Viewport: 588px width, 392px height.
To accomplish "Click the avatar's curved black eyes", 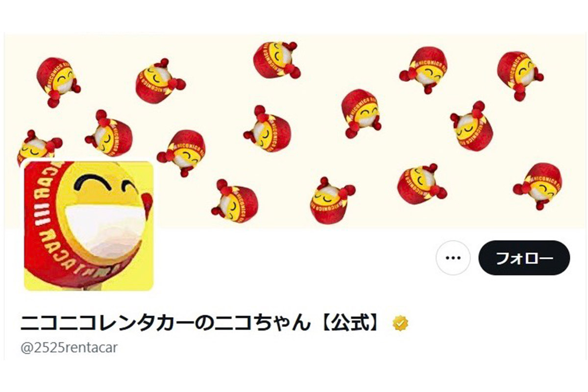I will (x=104, y=185).
